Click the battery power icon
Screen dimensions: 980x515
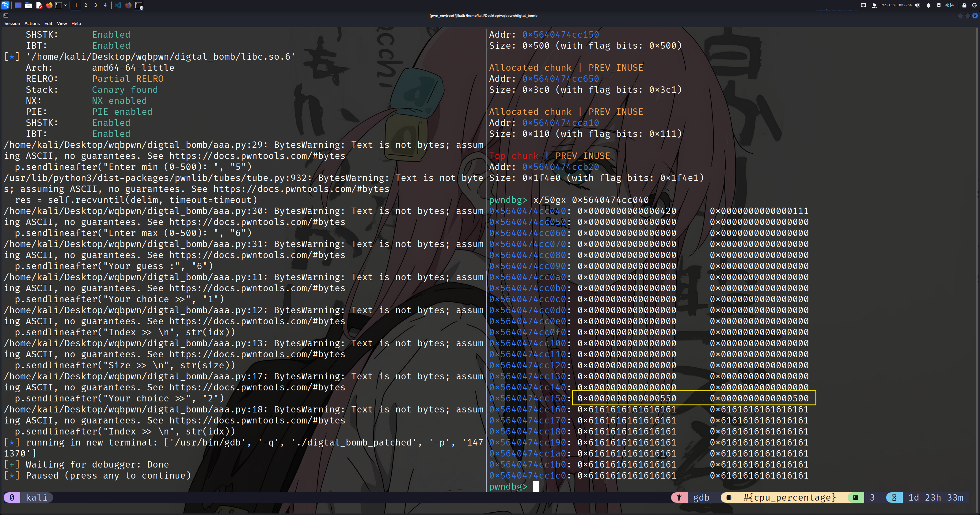click(x=939, y=5)
